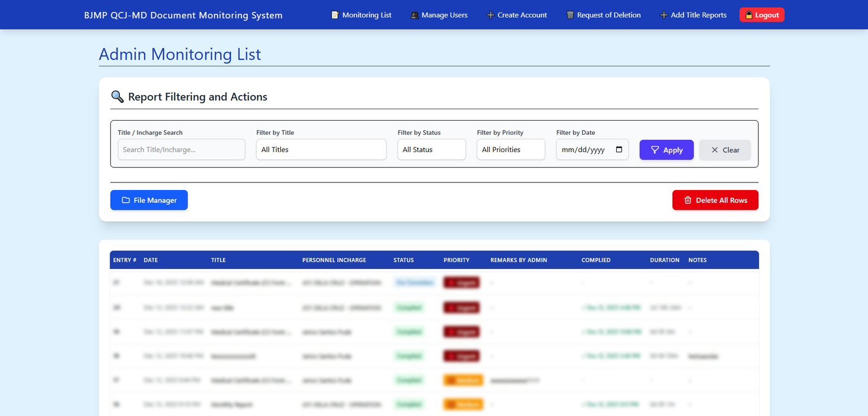Viewport: 868px width, 416px height.
Task: Click the funnel icon on Apply button
Action: [x=655, y=150]
